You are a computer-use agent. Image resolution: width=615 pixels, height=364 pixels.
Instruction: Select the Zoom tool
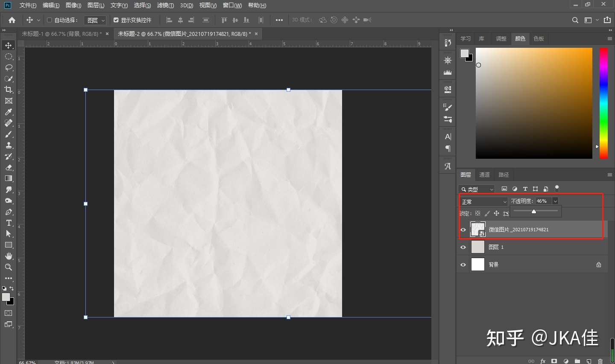9,267
